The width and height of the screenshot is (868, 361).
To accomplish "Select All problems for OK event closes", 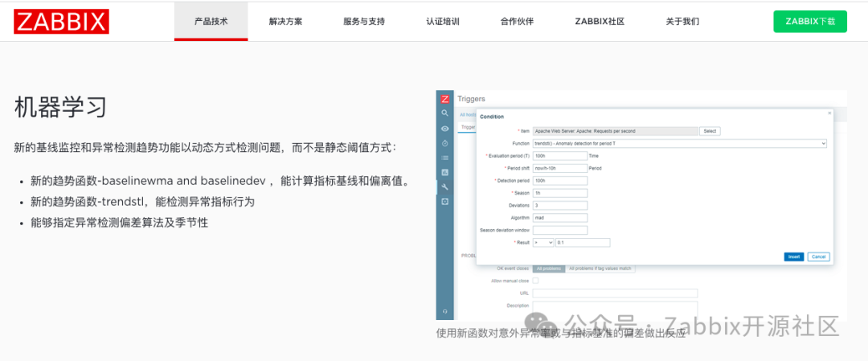I will pos(549,269).
